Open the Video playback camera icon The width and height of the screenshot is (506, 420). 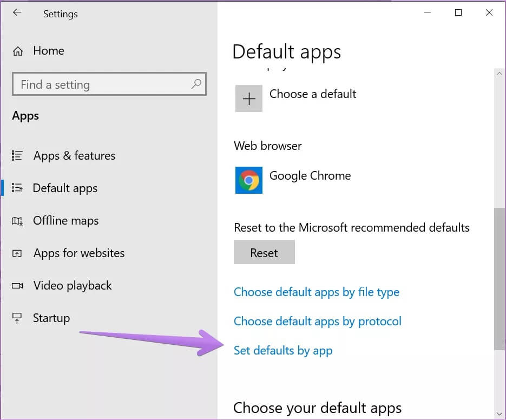(x=17, y=286)
